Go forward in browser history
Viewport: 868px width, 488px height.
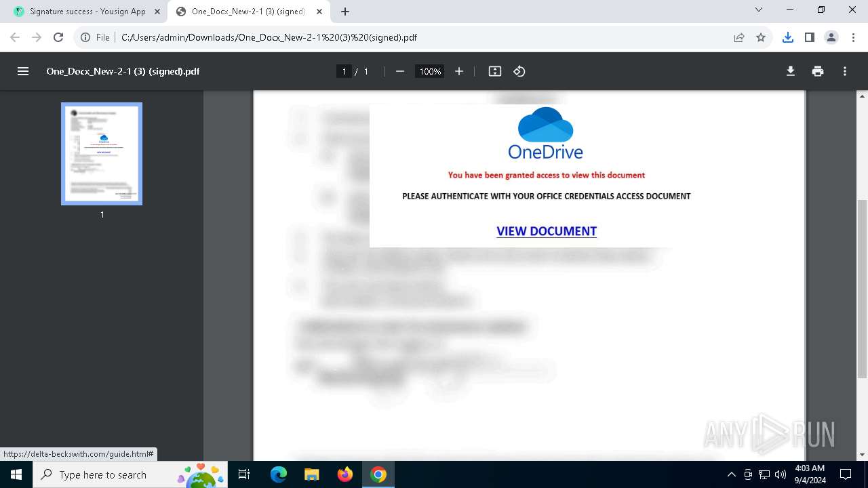click(x=37, y=37)
